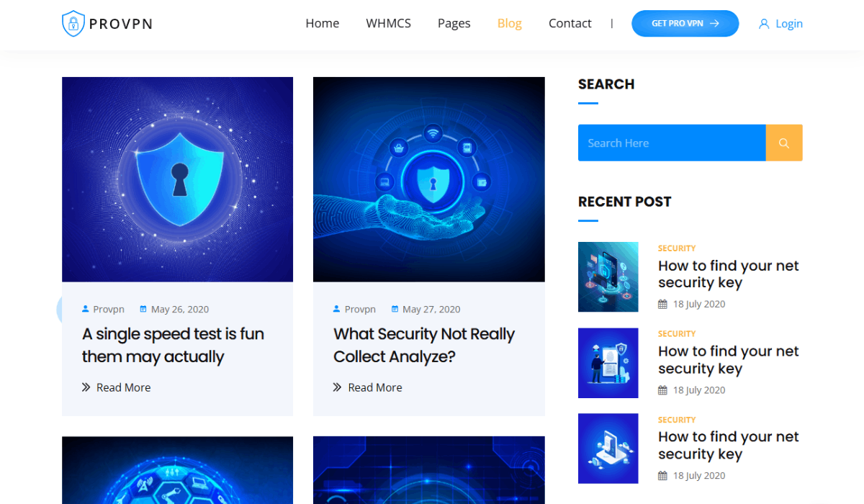Viewport: 864px width, 504px height.
Task: Open the WHMCS menu item
Action: click(389, 23)
